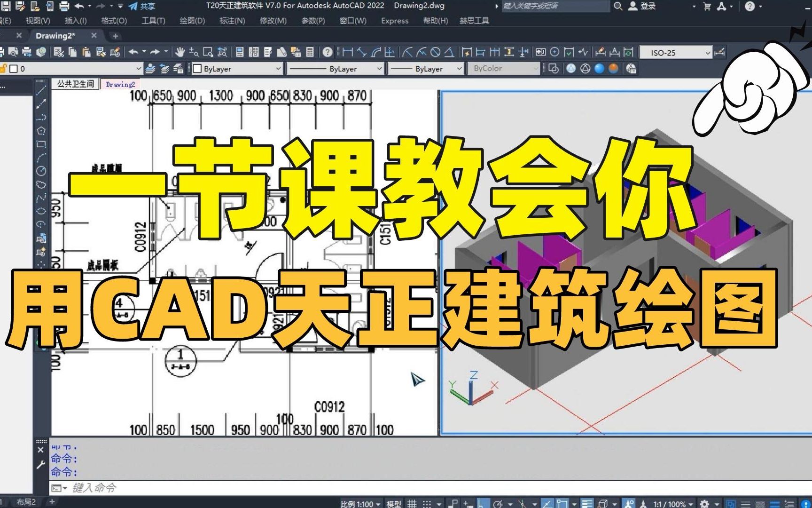
Task: Click the grid display icon in the status bar
Action: 412,502
